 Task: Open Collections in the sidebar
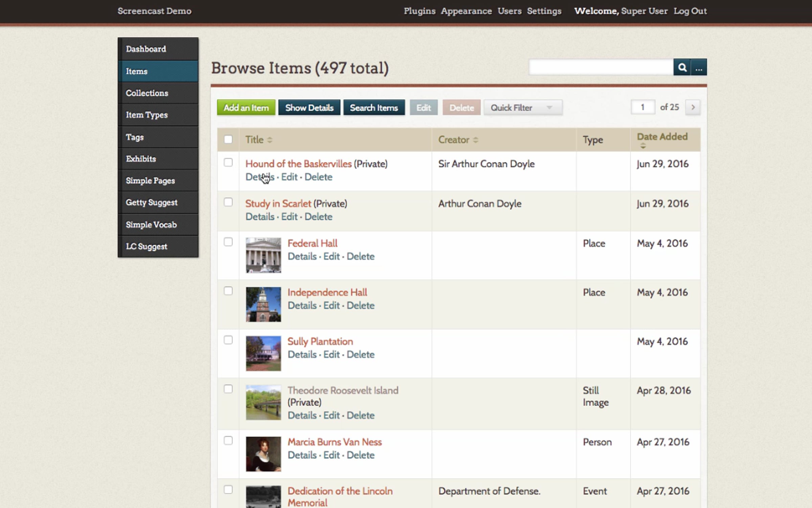pyautogui.click(x=147, y=93)
